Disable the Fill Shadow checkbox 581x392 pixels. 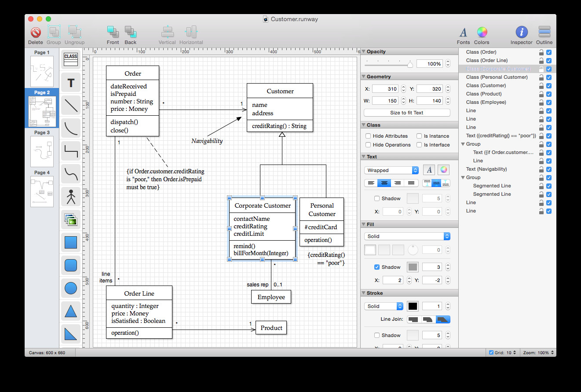(x=377, y=267)
